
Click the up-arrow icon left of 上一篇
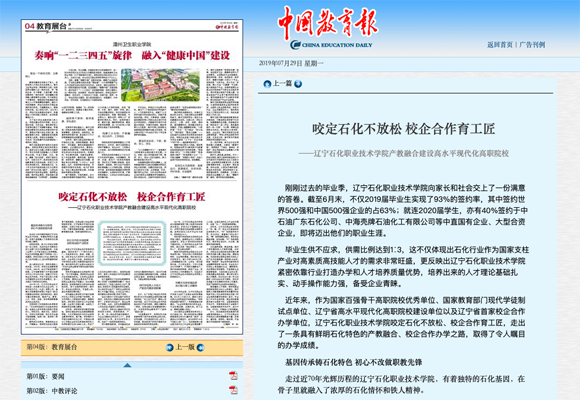(267, 84)
